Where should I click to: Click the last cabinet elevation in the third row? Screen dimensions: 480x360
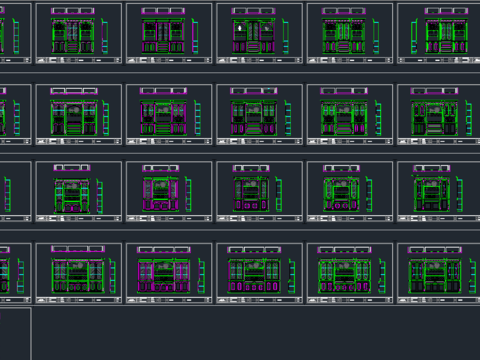click(432, 194)
